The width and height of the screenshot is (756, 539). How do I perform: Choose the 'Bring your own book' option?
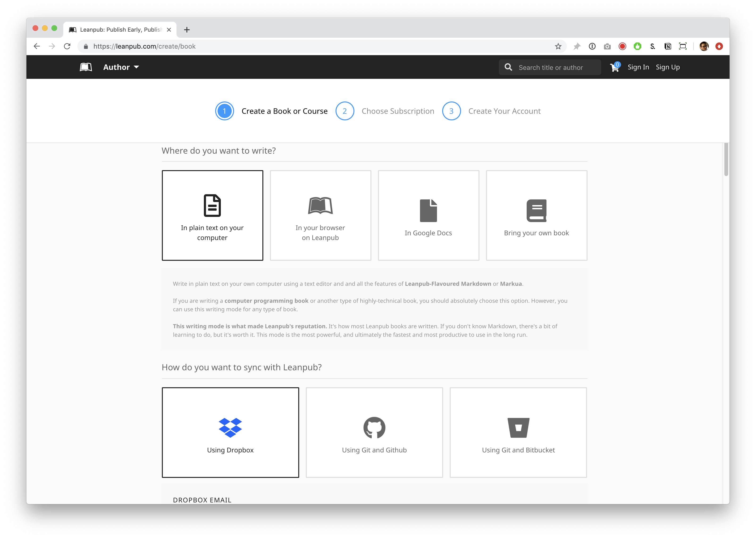(x=536, y=215)
